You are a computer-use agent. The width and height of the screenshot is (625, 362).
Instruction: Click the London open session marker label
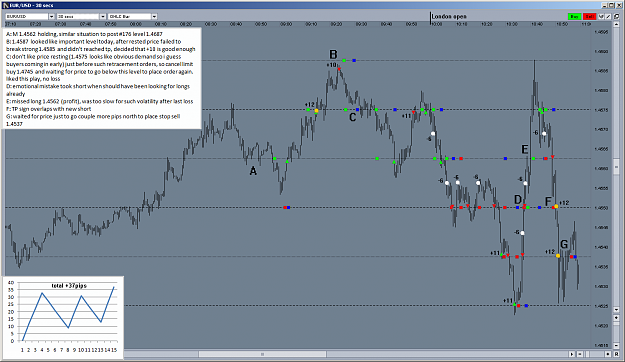click(449, 16)
